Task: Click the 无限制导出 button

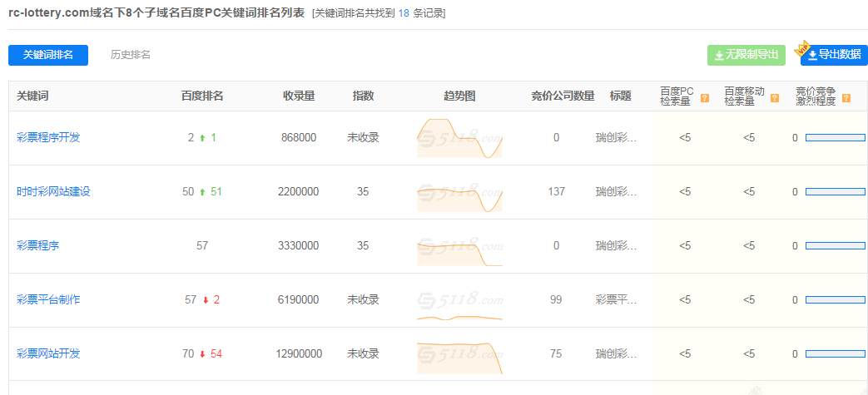Action: pos(746,55)
